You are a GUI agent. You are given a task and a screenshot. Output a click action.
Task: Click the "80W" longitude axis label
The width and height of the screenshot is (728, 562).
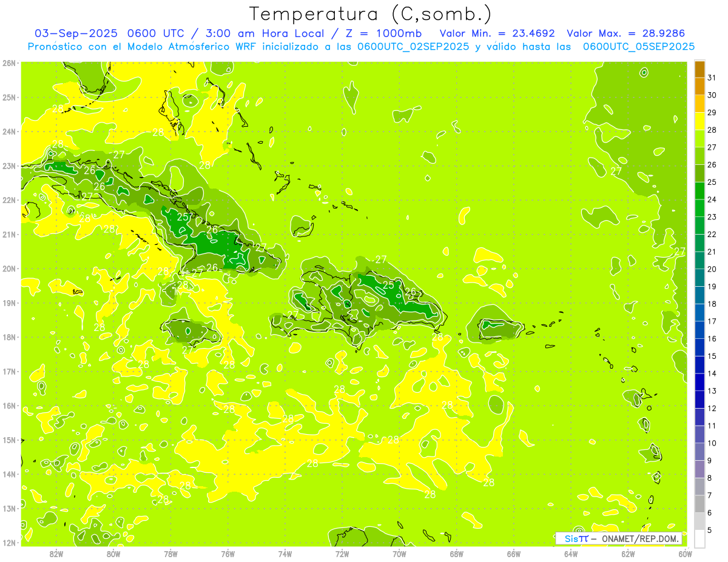[x=113, y=554]
